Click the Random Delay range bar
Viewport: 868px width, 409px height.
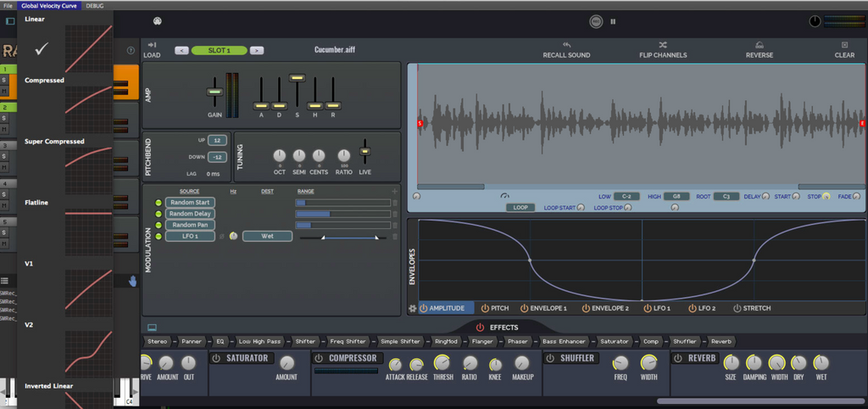coord(343,214)
